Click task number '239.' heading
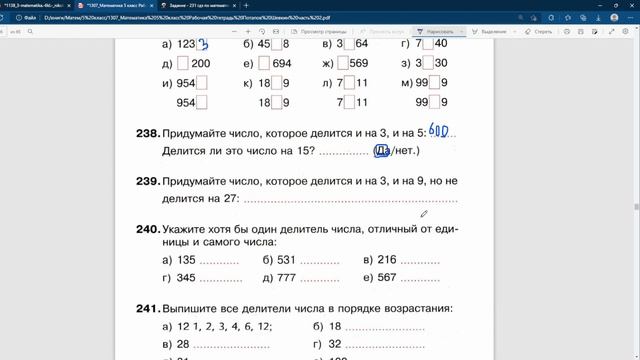Viewport: 640px width, 360px height. click(148, 181)
